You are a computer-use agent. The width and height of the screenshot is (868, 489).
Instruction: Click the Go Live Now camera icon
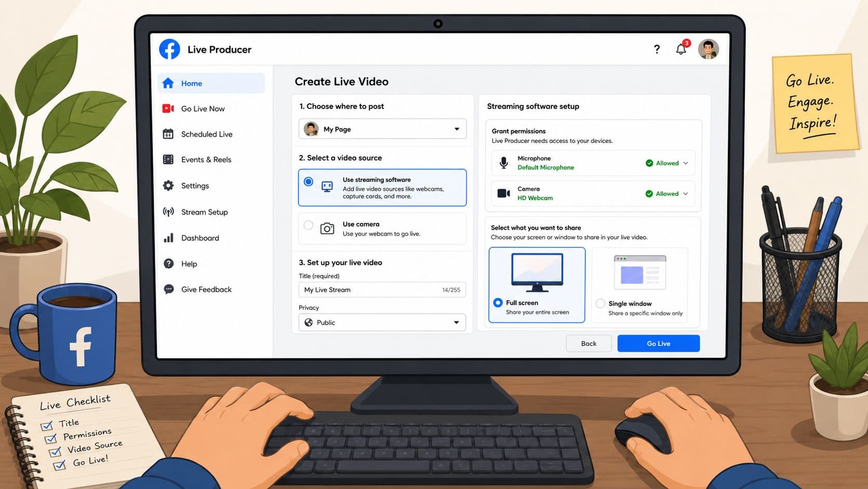[x=168, y=109]
